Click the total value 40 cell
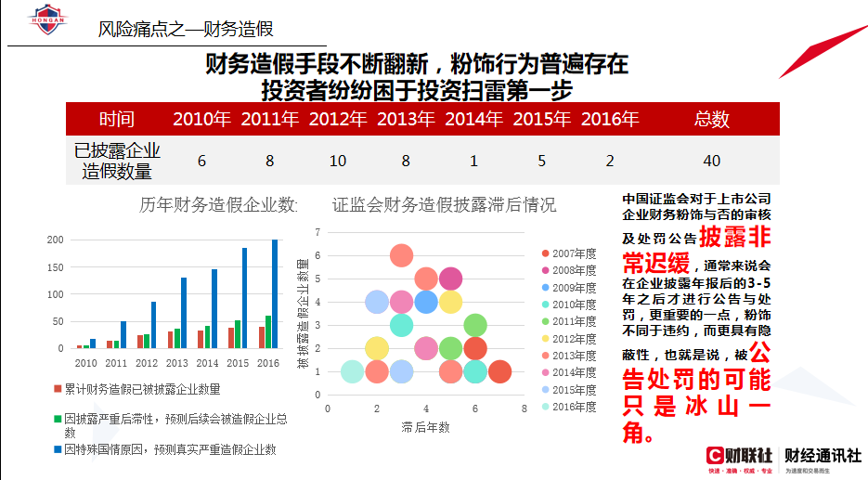The image size is (868, 480). point(712,161)
